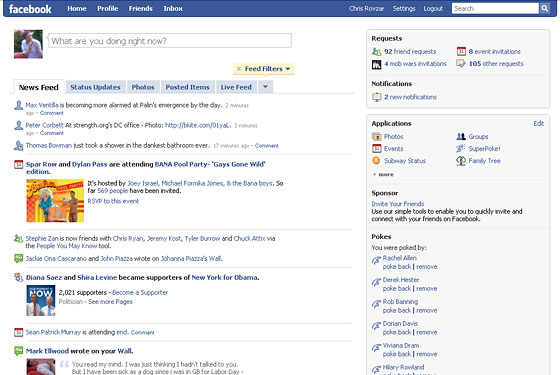
Task: Click the event icon beside Sean Patrick Murray
Action: [19, 332]
